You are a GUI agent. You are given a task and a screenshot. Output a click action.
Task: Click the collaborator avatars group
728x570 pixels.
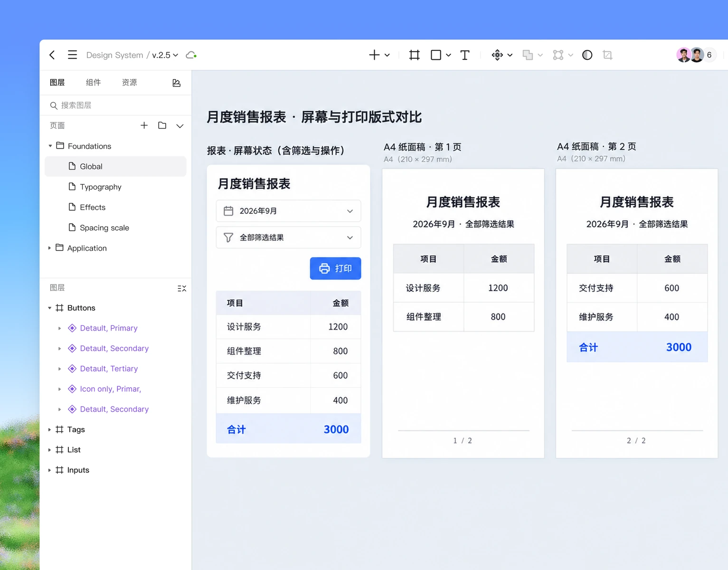point(696,55)
